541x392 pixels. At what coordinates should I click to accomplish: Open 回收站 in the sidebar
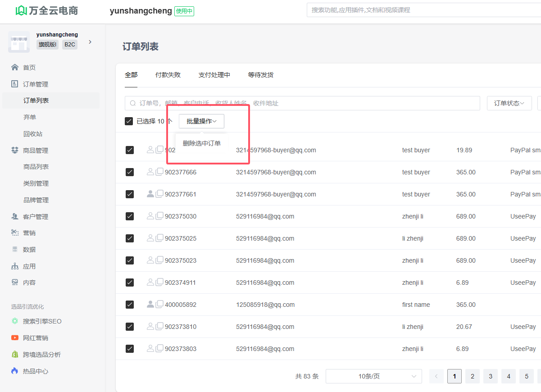[x=33, y=134]
